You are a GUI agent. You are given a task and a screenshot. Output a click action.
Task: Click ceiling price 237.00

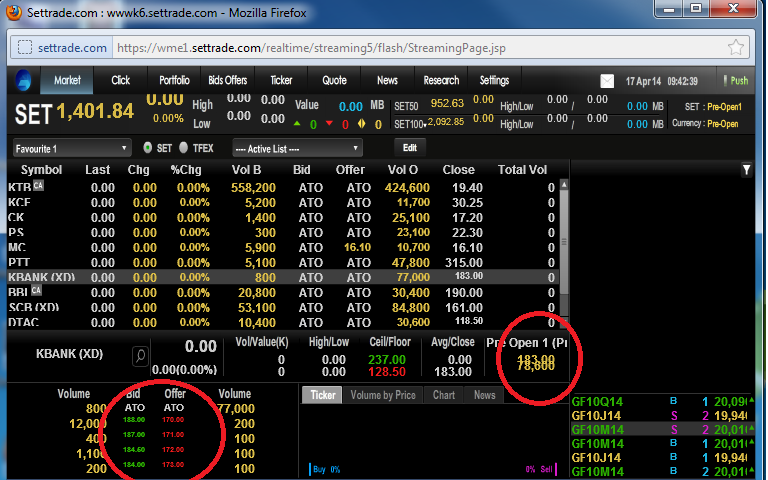[x=387, y=360]
